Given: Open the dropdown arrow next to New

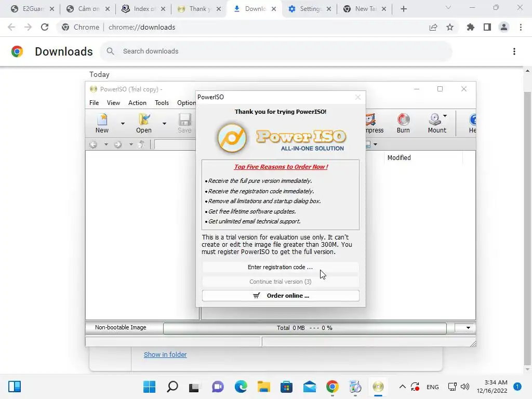Looking at the screenshot, I should (x=123, y=124).
